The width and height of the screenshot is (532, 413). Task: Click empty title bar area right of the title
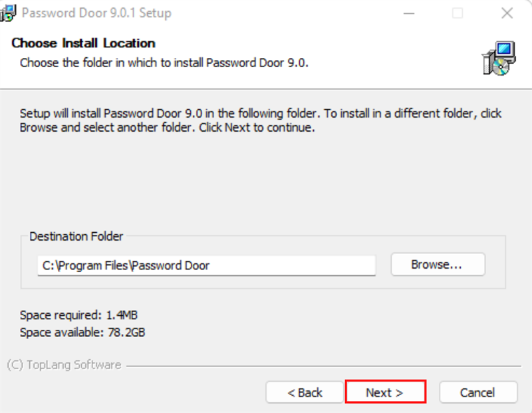point(279,13)
